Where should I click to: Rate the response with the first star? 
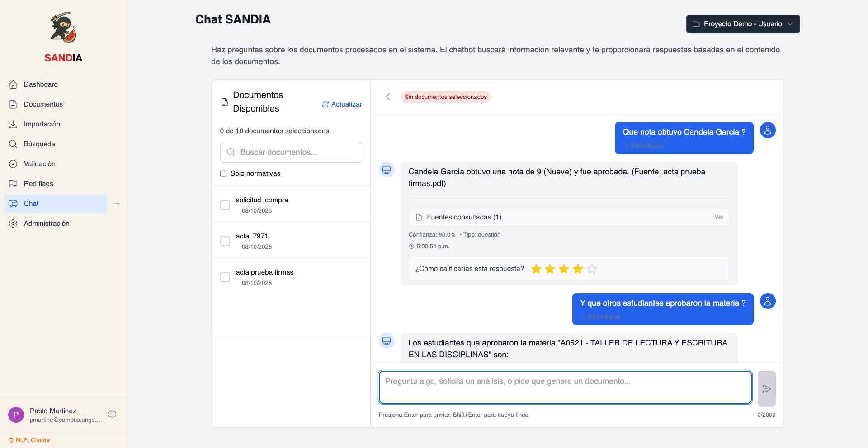tap(536, 269)
